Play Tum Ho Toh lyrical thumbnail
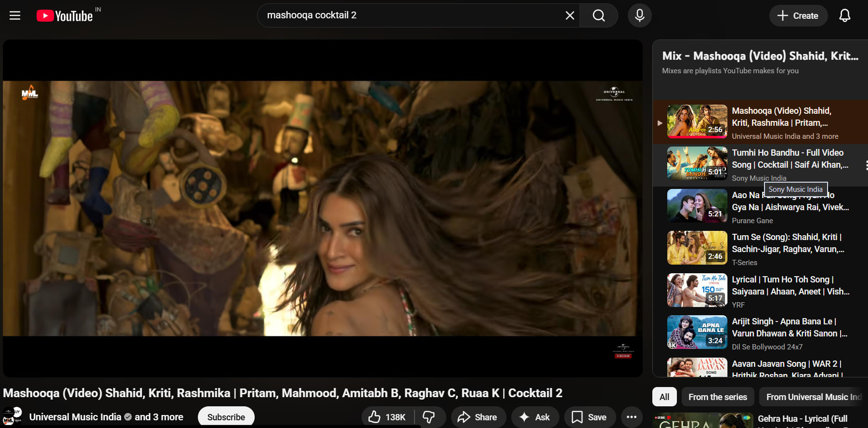Screen dimensions: 868x428 (x=697, y=290)
